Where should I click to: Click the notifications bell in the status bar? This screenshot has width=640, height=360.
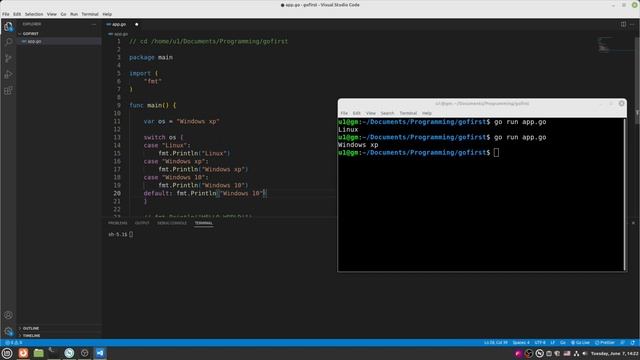[x=633, y=343]
